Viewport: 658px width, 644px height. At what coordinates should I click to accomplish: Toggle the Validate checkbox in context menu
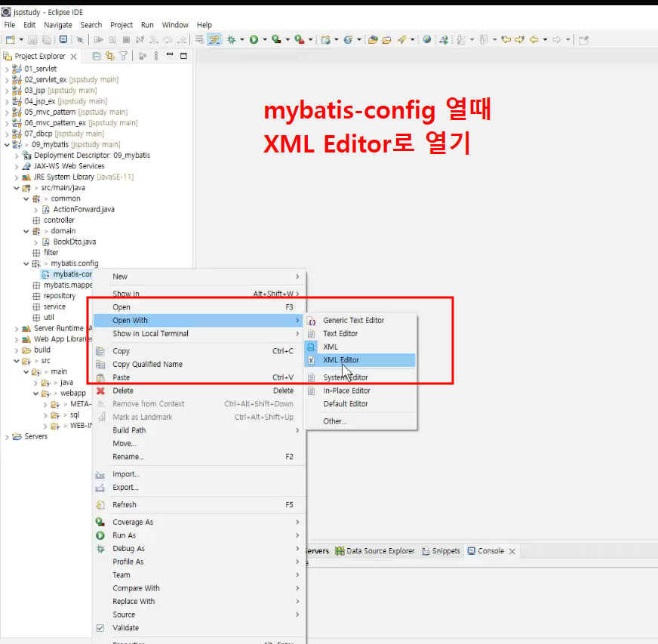100,627
